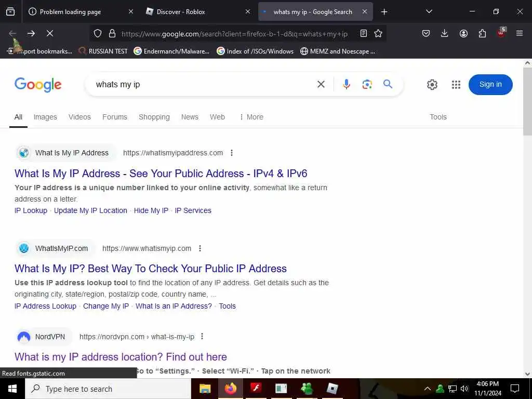
Task: Click the Google search text field
Action: [x=204, y=84]
